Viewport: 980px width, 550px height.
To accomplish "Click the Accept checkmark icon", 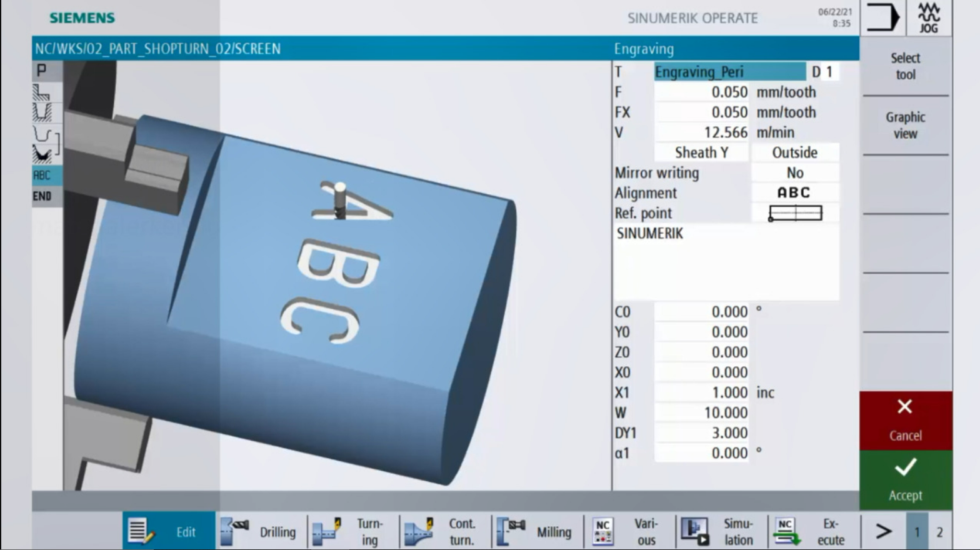I will click(905, 467).
